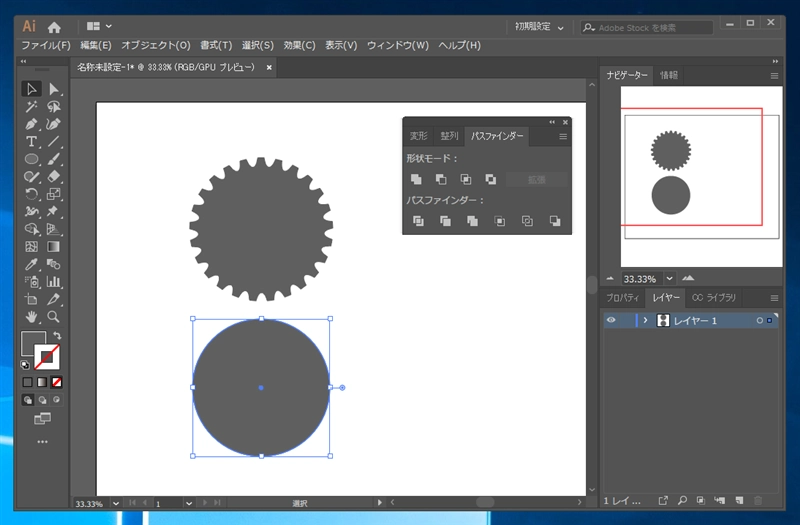Open the Navigator panel menu

pyautogui.click(x=774, y=76)
